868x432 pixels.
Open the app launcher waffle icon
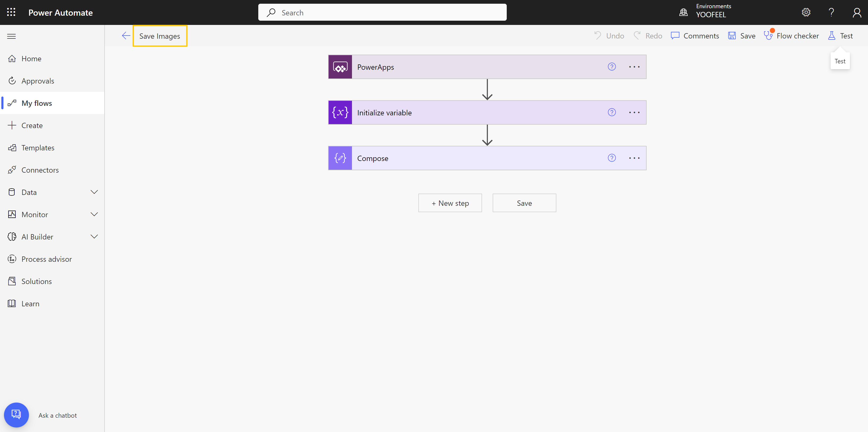tap(11, 12)
